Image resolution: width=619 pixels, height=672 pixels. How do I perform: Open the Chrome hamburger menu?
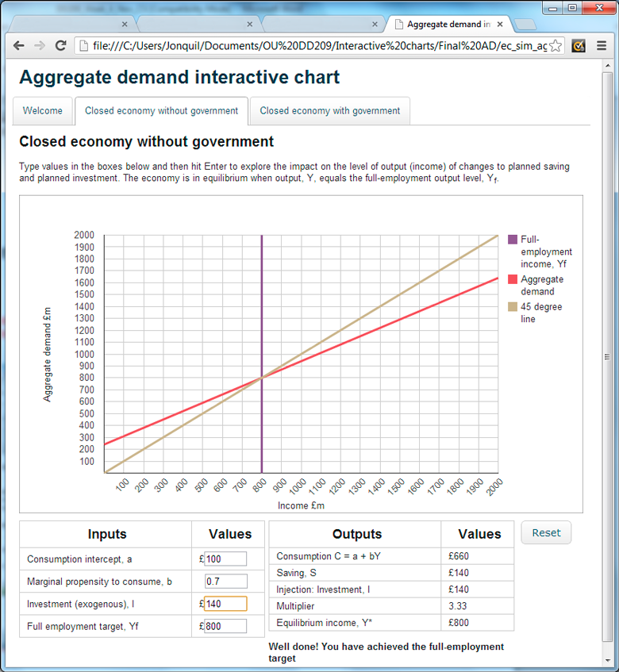click(602, 46)
